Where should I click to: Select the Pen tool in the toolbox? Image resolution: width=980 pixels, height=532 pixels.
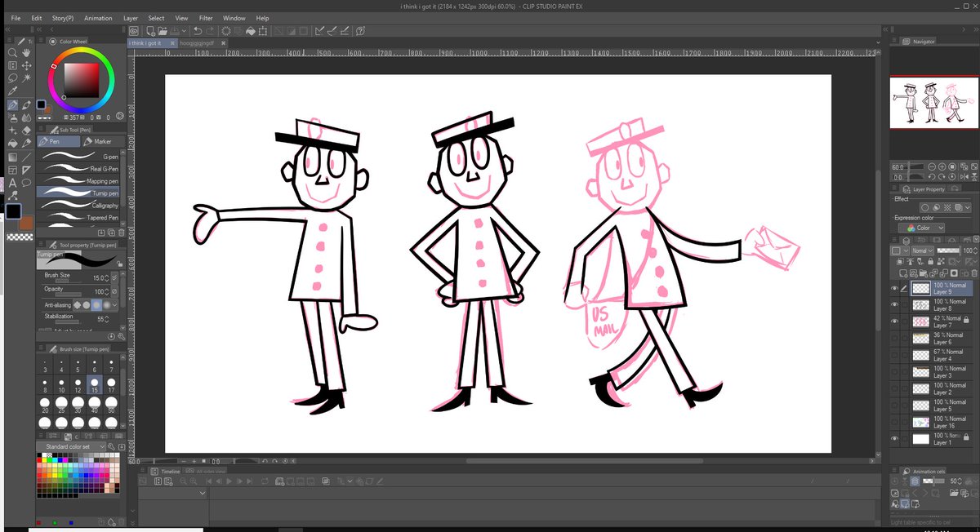pos(12,104)
